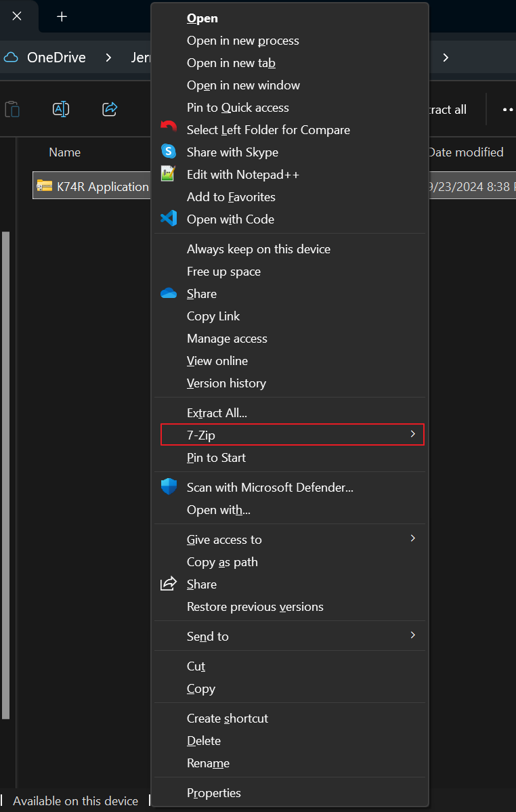Click the Notepad++ icon in context menu
This screenshot has height=812, width=516.
(x=168, y=174)
